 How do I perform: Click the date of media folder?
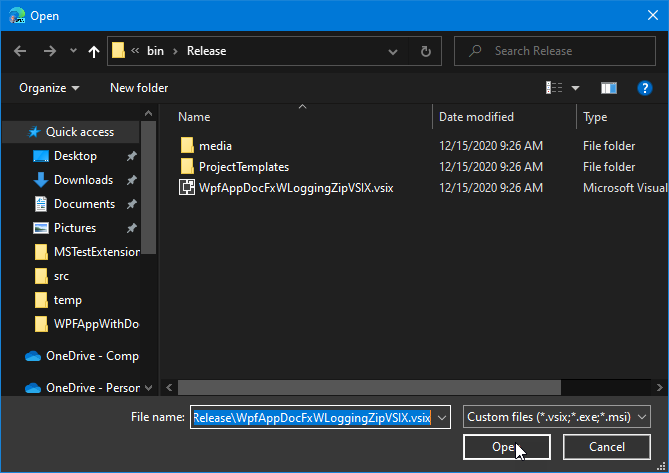(491, 146)
